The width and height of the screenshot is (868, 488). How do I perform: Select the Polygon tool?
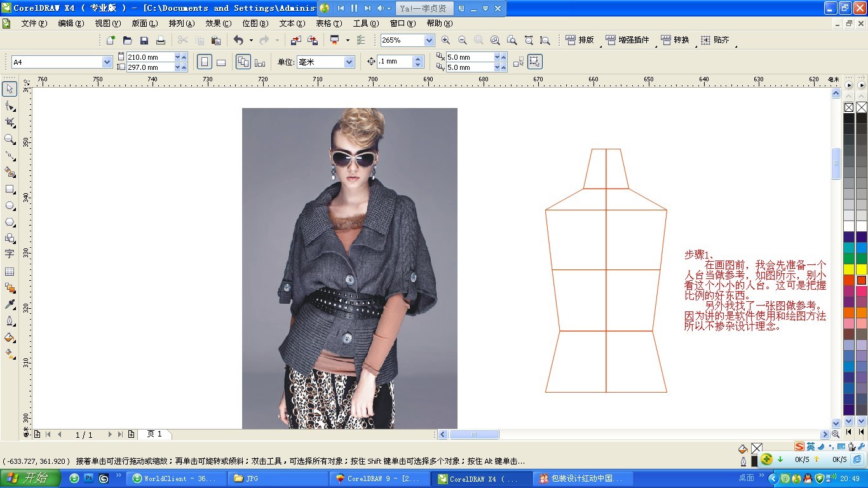[x=10, y=222]
